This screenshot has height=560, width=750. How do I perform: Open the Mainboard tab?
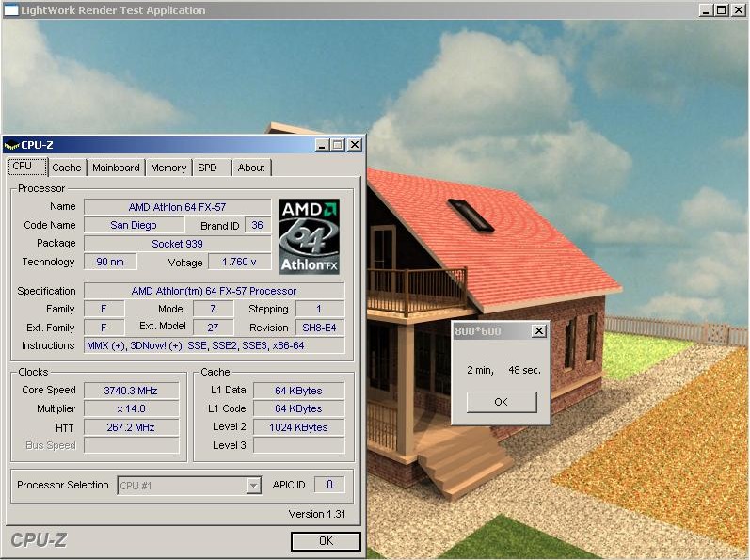[116, 168]
